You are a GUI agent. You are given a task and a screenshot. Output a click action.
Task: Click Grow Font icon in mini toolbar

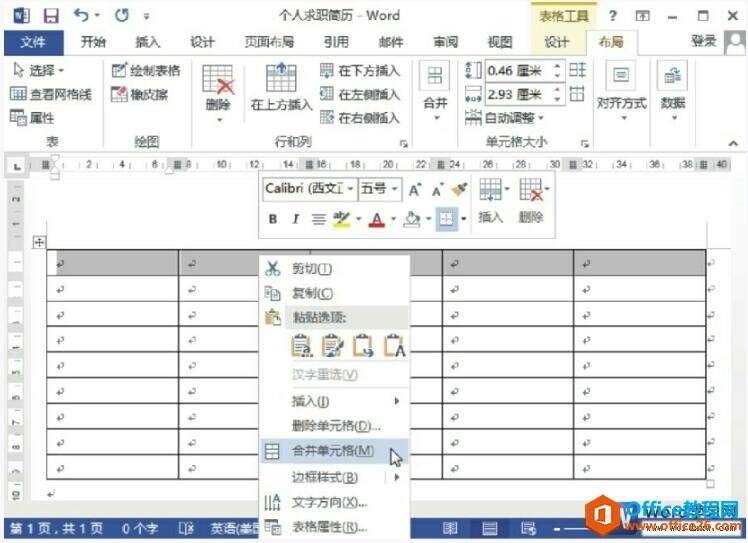coord(415,190)
